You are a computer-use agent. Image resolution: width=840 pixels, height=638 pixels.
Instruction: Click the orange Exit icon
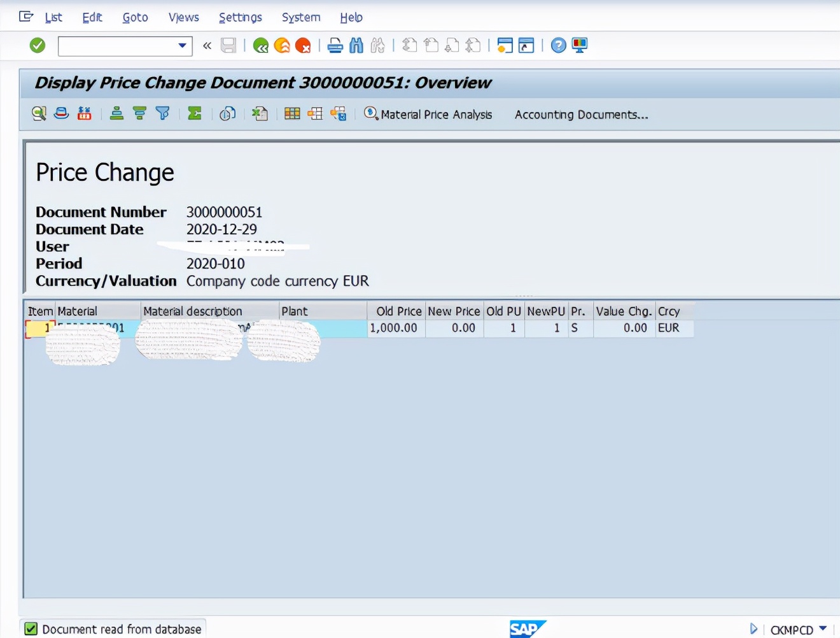[282, 45]
